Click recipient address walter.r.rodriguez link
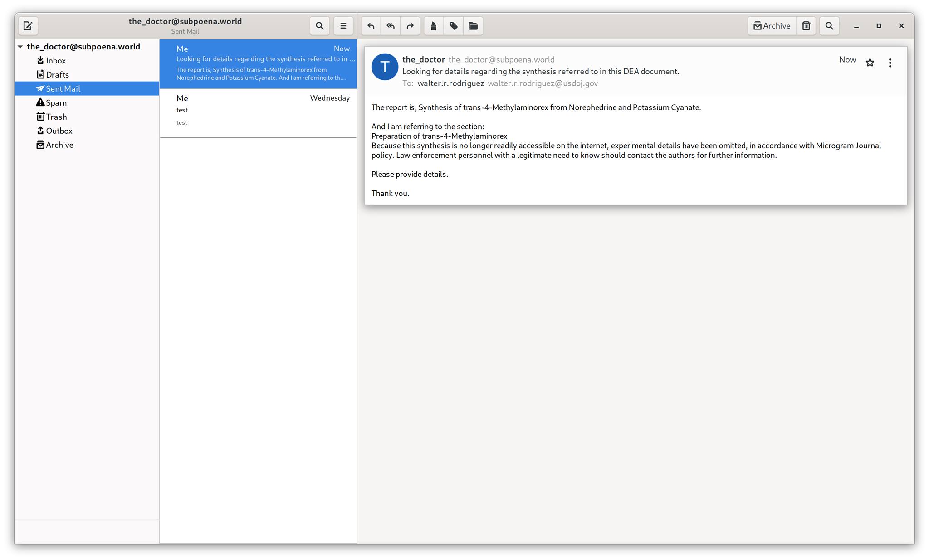Screen dimensions: 929x560 (x=450, y=83)
